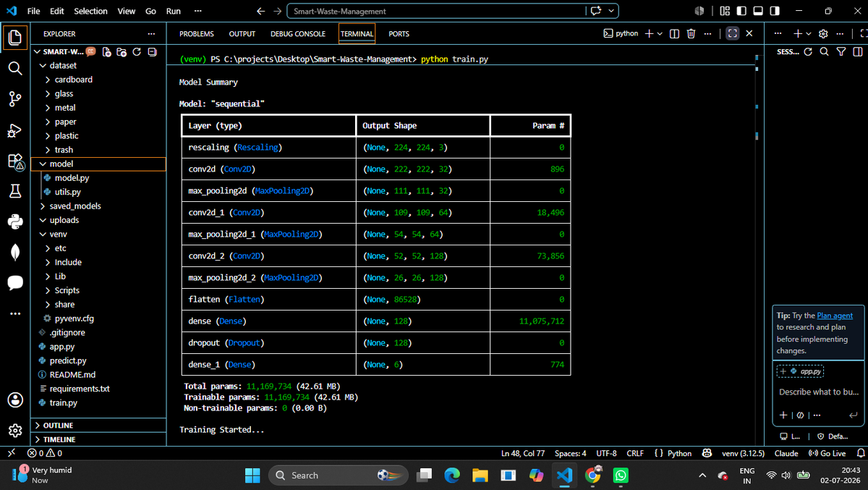
Task: Expand the OUTLINE section
Action: point(99,426)
